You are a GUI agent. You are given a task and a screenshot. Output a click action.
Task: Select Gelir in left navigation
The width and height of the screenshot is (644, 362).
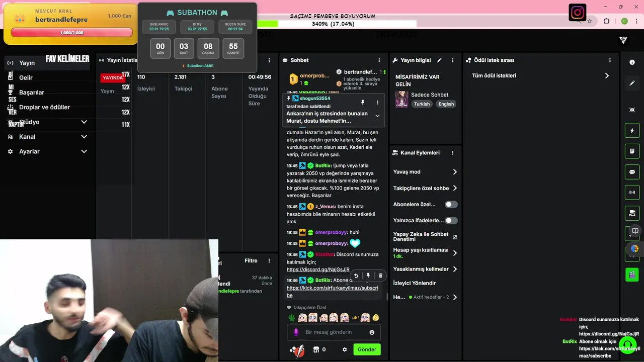point(26,78)
